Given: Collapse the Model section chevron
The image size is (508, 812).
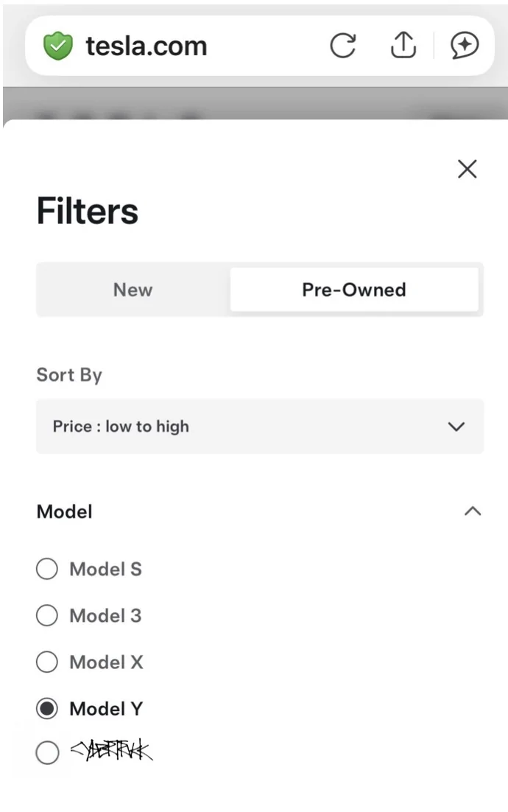Looking at the screenshot, I should [x=473, y=511].
